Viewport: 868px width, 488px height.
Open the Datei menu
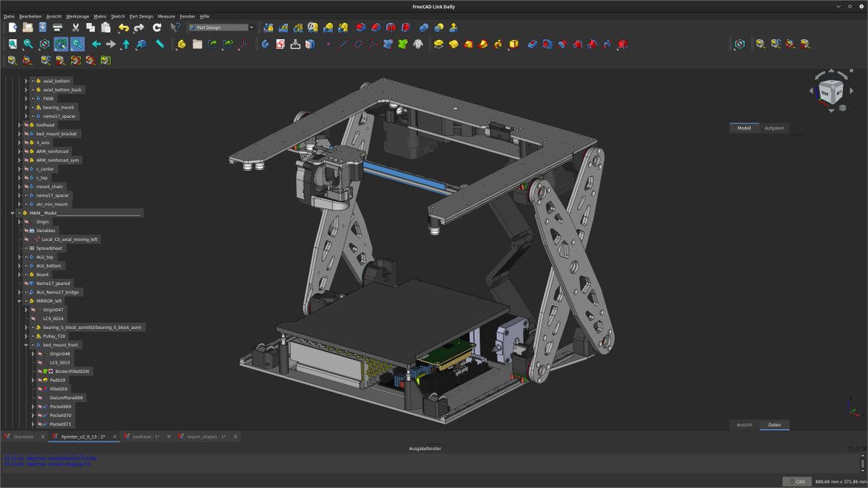tap(9, 16)
